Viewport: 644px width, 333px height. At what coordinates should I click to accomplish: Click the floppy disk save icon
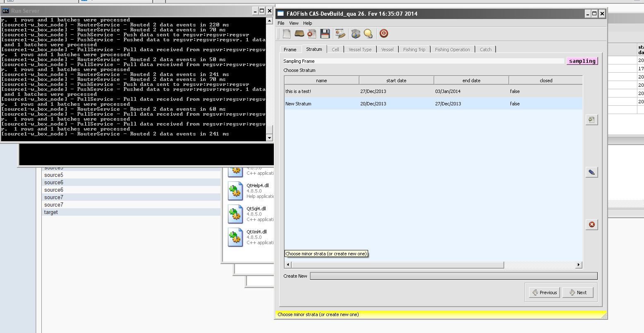(x=325, y=34)
